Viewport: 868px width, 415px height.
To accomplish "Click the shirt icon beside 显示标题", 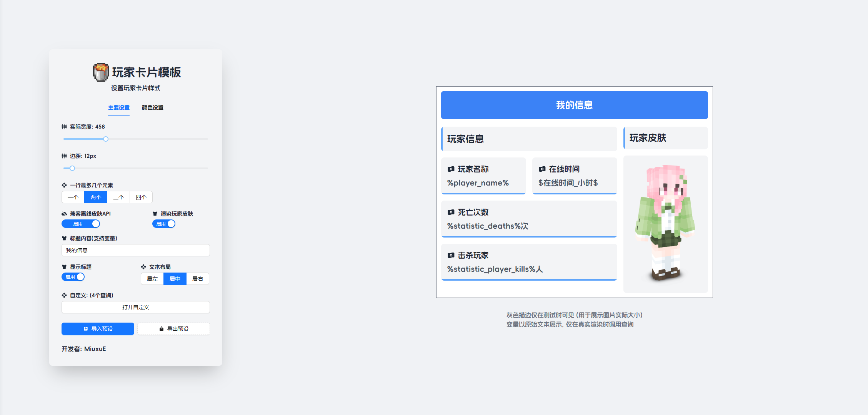I will pos(64,267).
